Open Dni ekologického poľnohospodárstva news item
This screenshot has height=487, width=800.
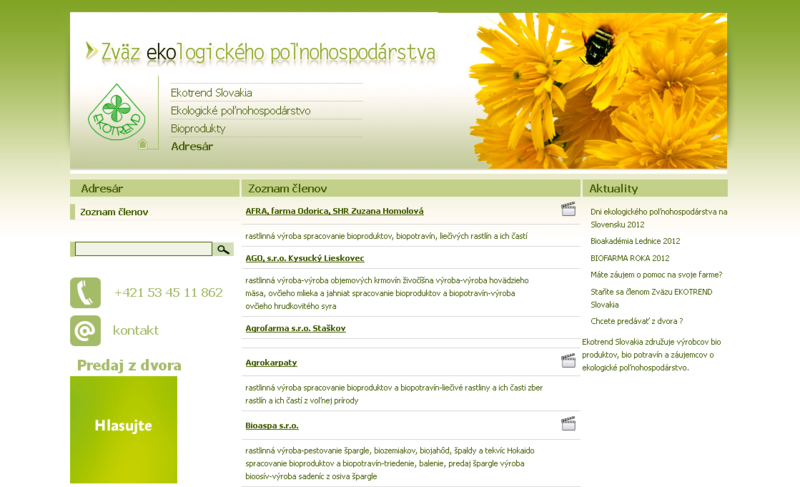pos(659,218)
